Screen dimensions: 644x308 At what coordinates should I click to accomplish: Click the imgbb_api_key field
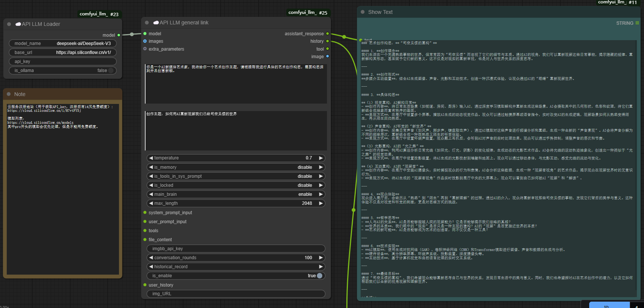(236, 249)
